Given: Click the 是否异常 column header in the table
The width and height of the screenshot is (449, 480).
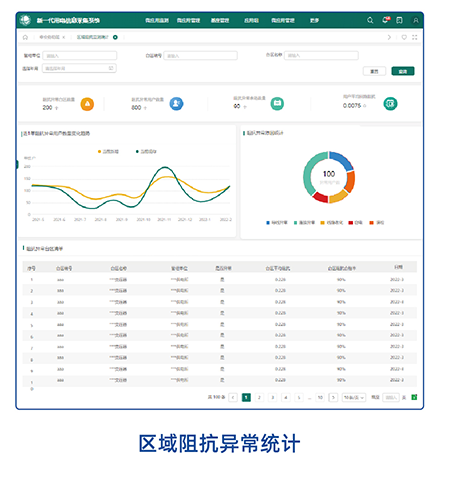Looking at the screenshot, I should (223, 268).
